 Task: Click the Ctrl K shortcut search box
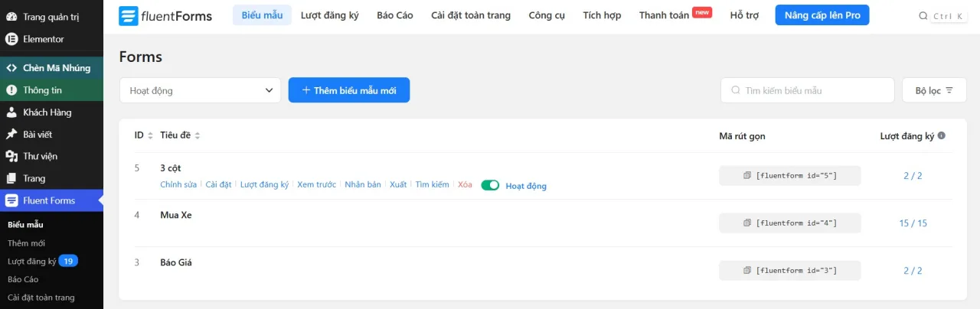pyautogui.click(x=949, y=16)
